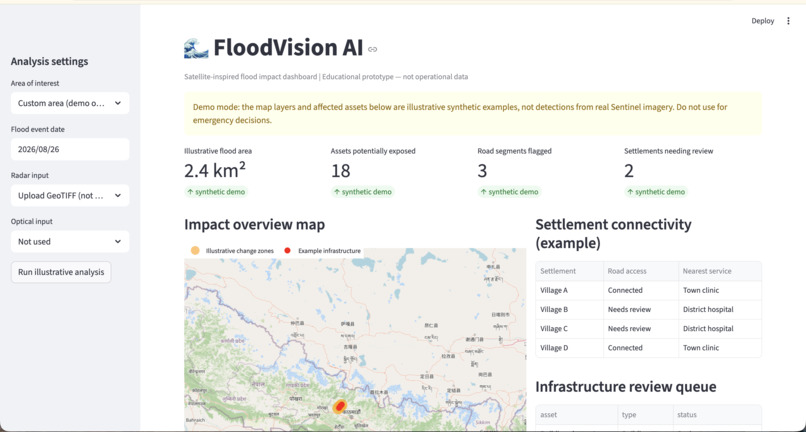The image size is (806, 432).
Task: Click the Village A cell
Action: [x=569, y=290]
